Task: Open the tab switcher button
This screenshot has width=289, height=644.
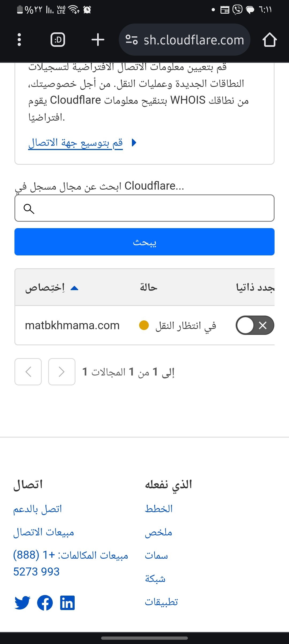Action: click(x=58, y=40)
